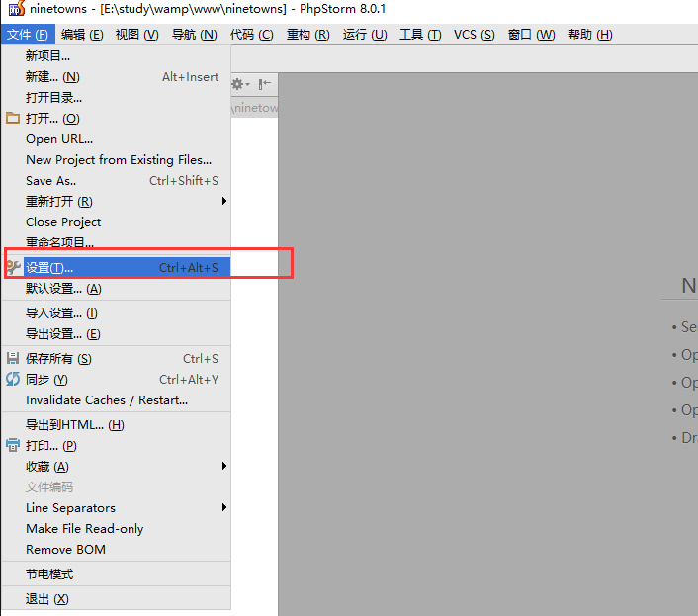698x616 pixels.
Task: Toggle 节电模式 power save mode
Action: 117,573
